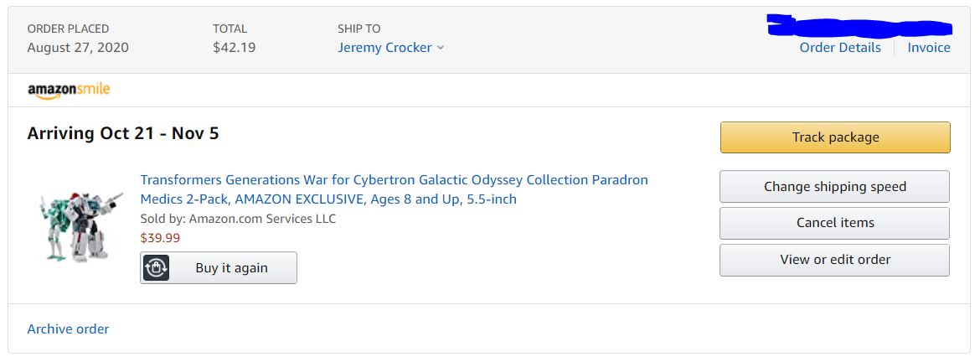Open the Invoice link
The image size is (980, 362).
pos(929,48)
